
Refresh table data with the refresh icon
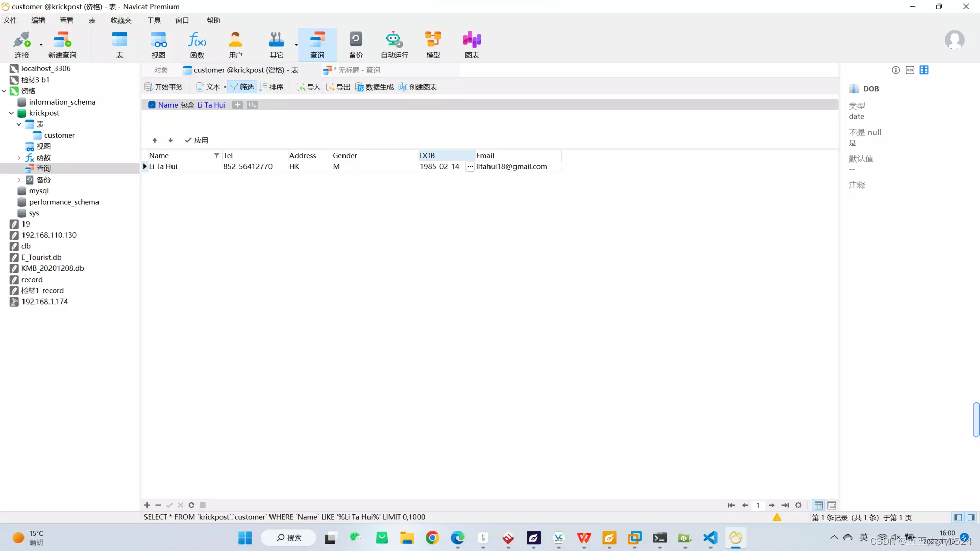[x=191, y=505]
